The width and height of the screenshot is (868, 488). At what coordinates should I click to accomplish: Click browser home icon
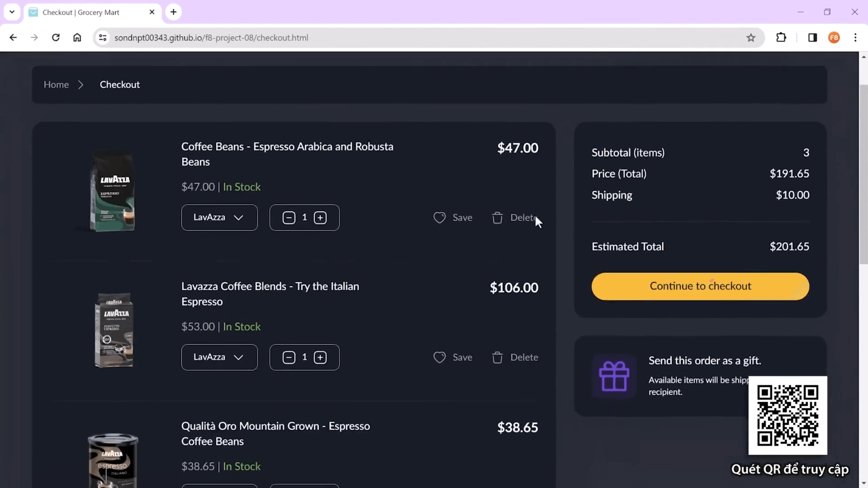[x=77, y=38]
